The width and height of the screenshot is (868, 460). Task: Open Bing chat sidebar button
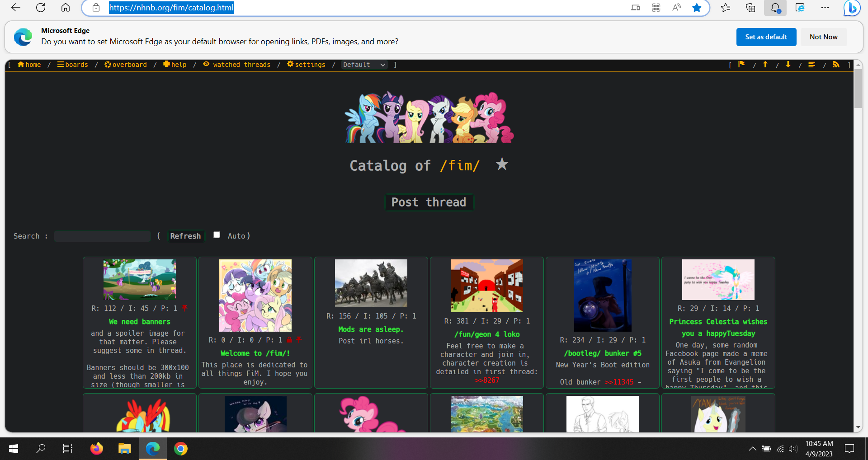click(852, 8)
